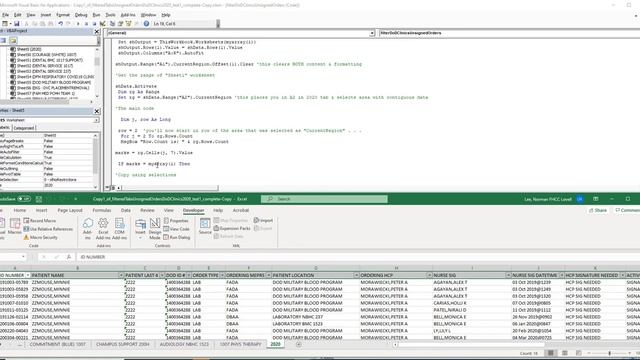The image size is (640, 360).
Task: Select column H header in worksheet
Action: [x=396, y=268]
